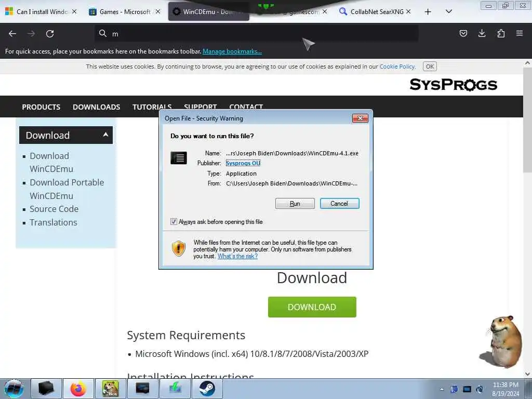Viewport: 532px width, 399px height.
Task: Open a new browser tab
Action: click(x=428, y=12)
